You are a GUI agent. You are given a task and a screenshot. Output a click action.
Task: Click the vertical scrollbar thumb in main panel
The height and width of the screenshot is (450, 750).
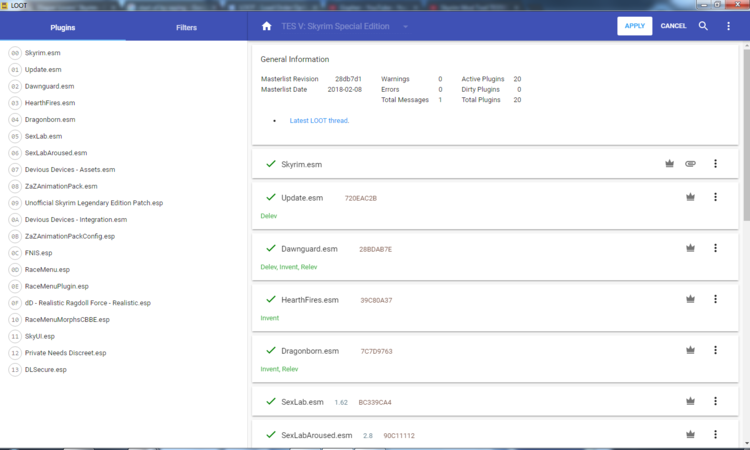coord(746,135)
